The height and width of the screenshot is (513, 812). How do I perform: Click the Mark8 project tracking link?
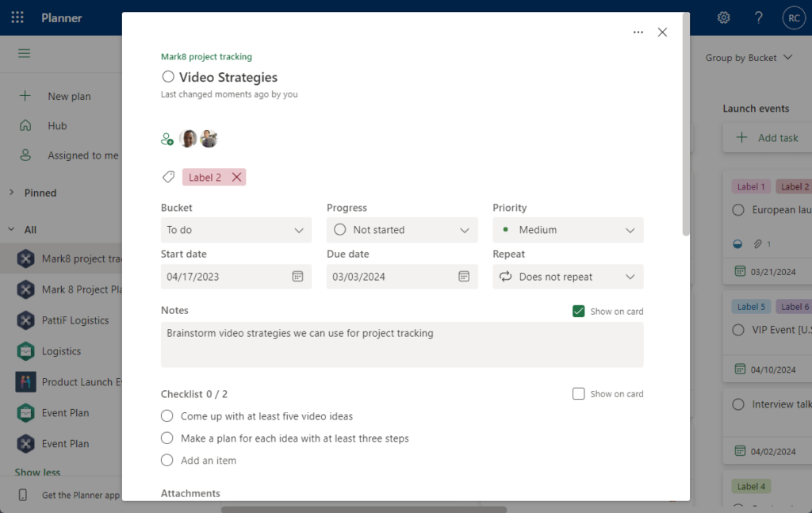click(x=207, y=56)
